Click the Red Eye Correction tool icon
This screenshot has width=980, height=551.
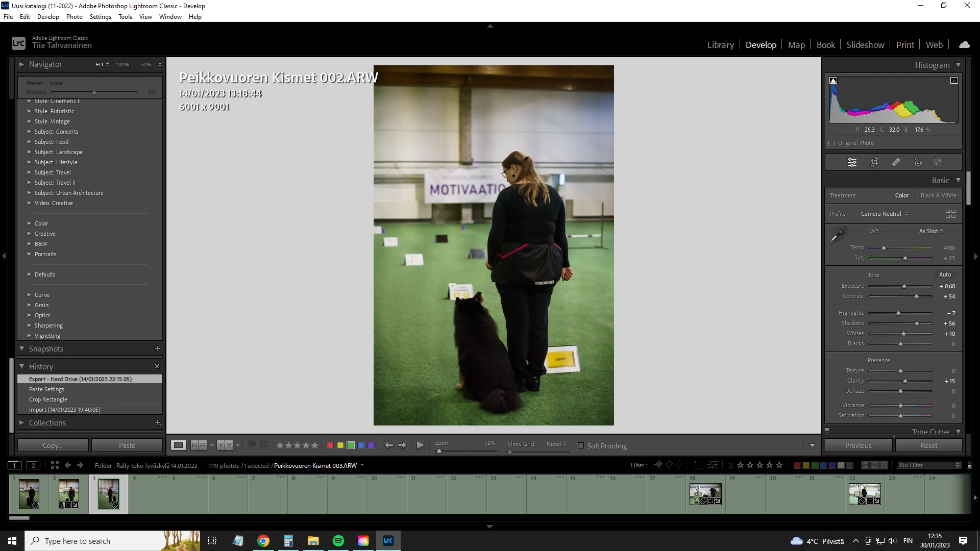pyautogui.click(x=918, y=162)
